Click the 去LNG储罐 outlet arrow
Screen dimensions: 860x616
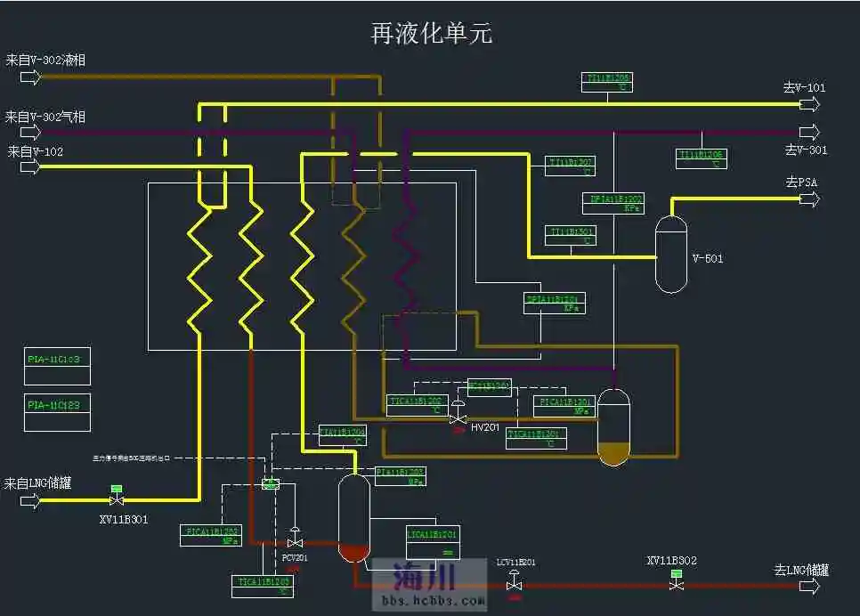point(809,587)
